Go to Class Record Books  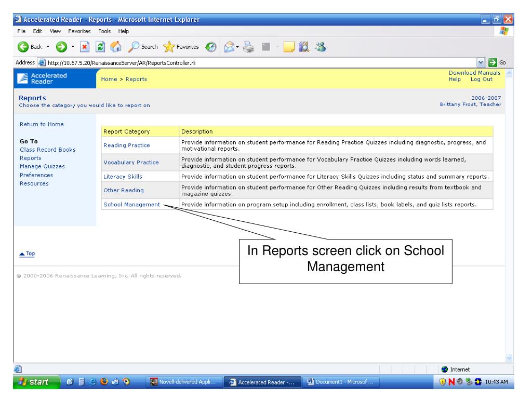tap(47, 150)
